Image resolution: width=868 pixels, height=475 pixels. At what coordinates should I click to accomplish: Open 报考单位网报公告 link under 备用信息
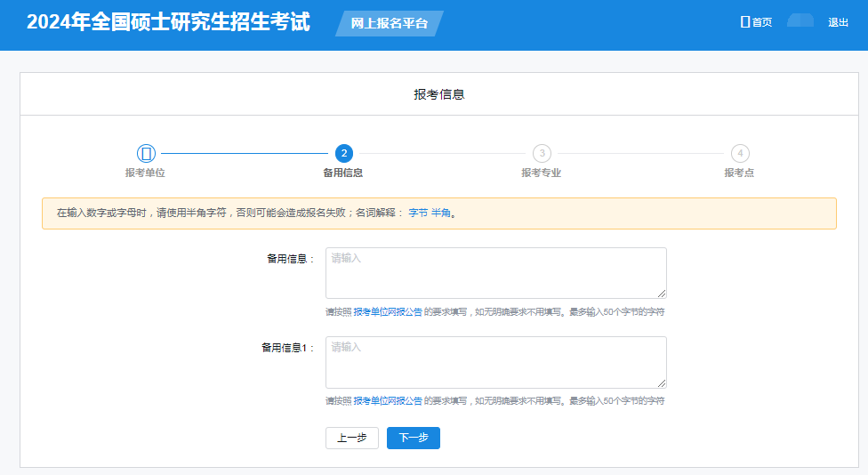coord(388,311)
